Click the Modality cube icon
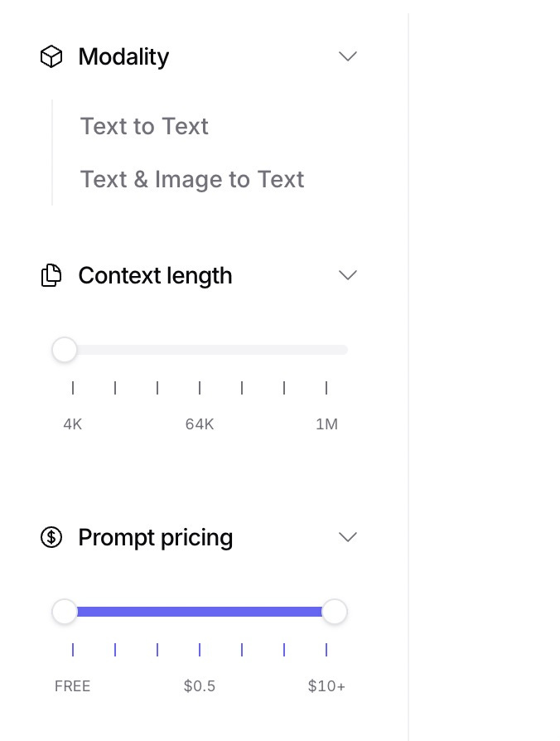Viewport: 560px width, 741px height. click(51, 56)
